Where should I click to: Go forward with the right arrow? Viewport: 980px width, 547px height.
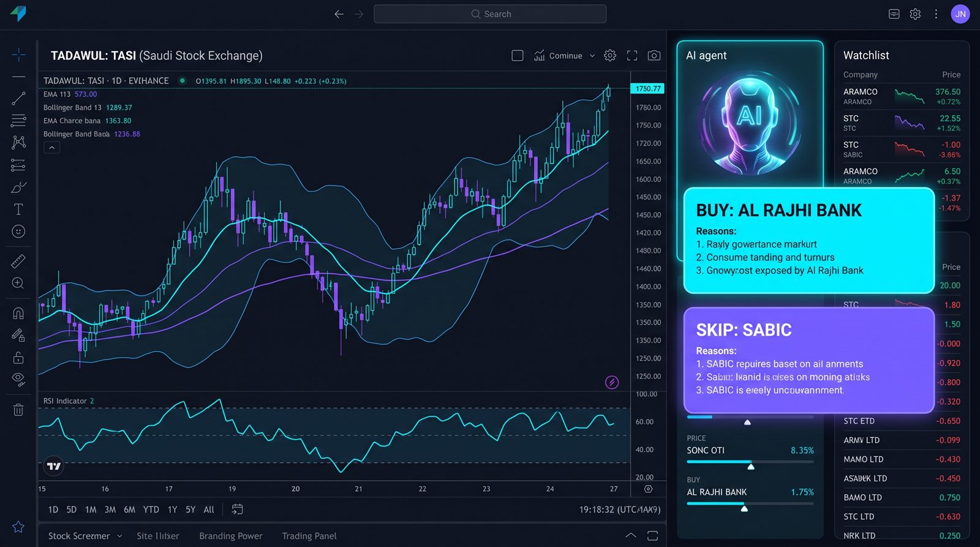(359, 14)
